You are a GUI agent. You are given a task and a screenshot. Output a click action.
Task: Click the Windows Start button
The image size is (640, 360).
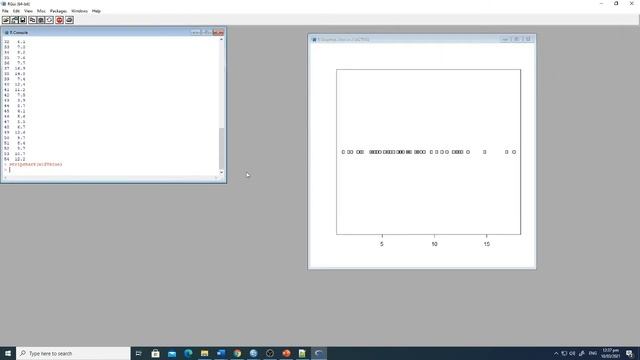pyautogui.click(x=8, y=353)
